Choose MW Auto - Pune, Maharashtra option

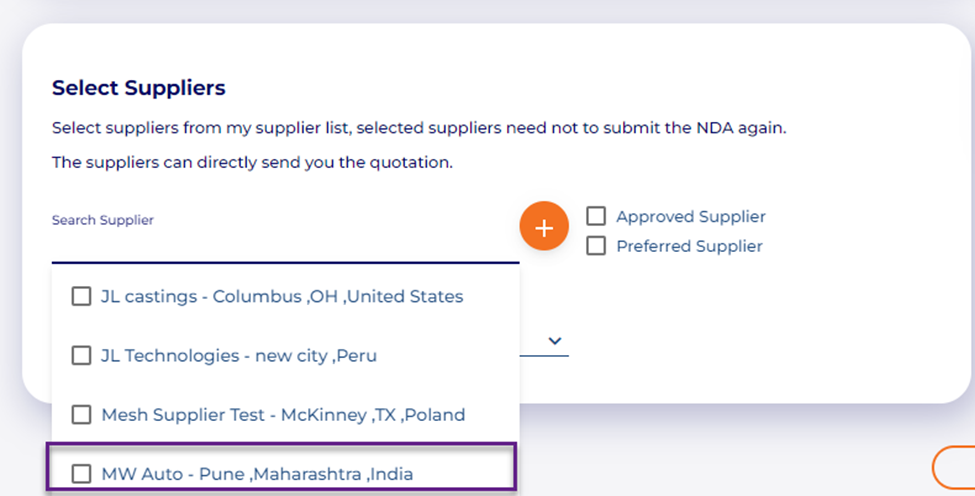click(257, 473)
